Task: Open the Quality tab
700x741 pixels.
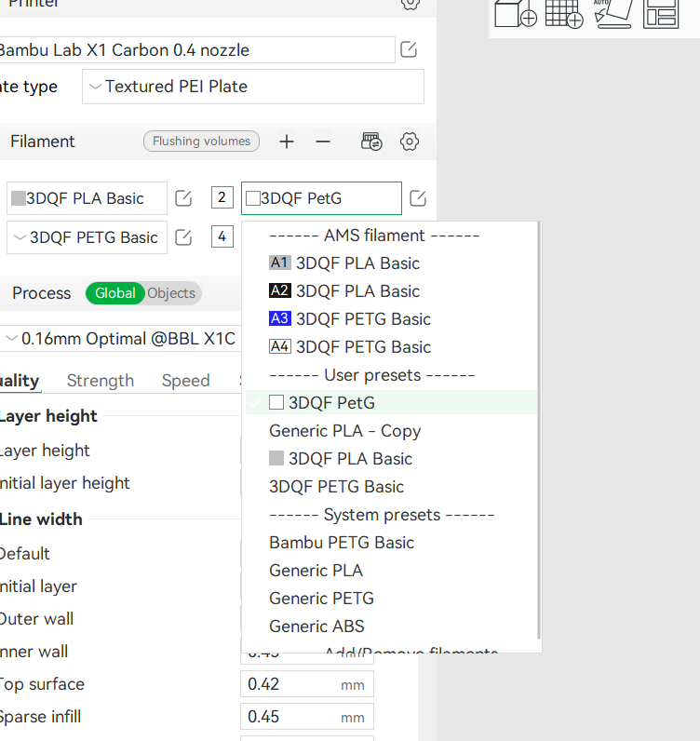Action: [x=20, y=381]
